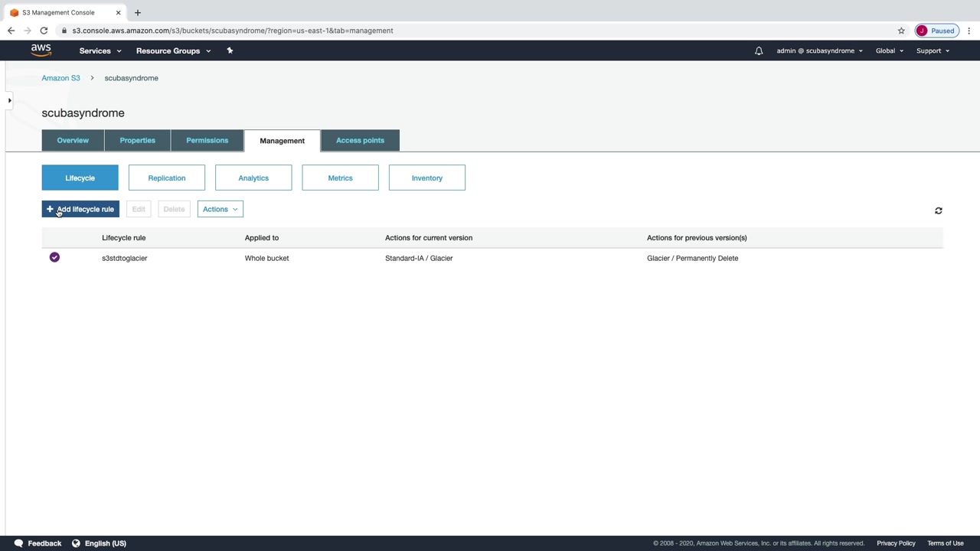This screenshot has width=980, height=551.
Task: Follow the Amazon S3 breadcrumb link
Action: (x=60, y=78)
